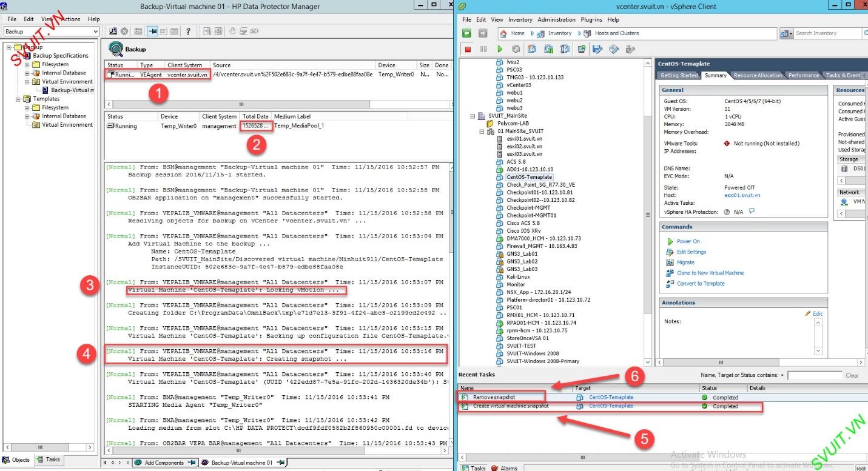Click the esxi01.svuit.vn host link in General
Viewport: 868px width, 471px height.
coord(742,195)
